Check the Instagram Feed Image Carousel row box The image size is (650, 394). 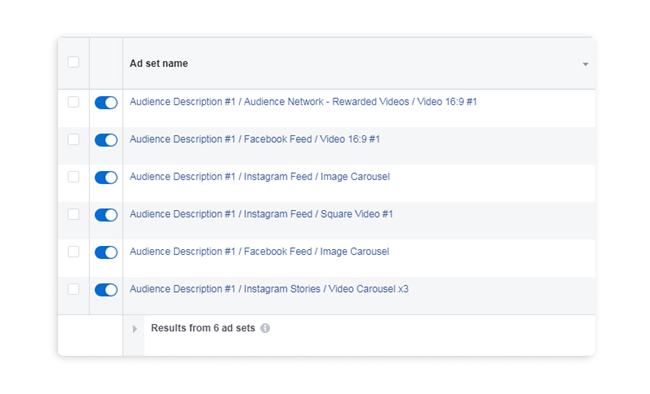73,177
